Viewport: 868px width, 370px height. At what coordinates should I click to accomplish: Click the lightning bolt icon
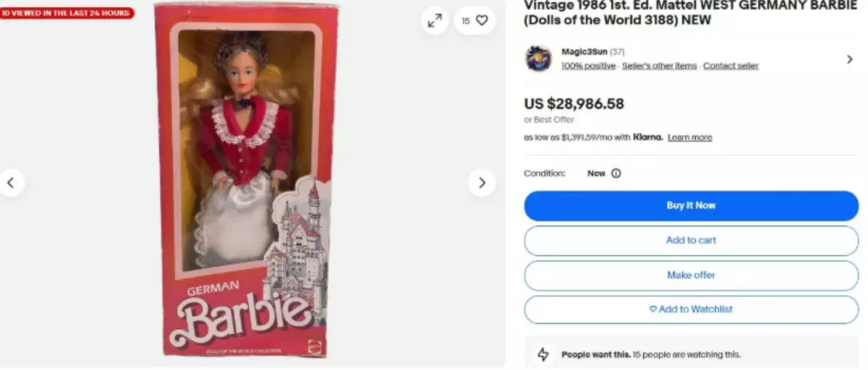click(543, 354)
